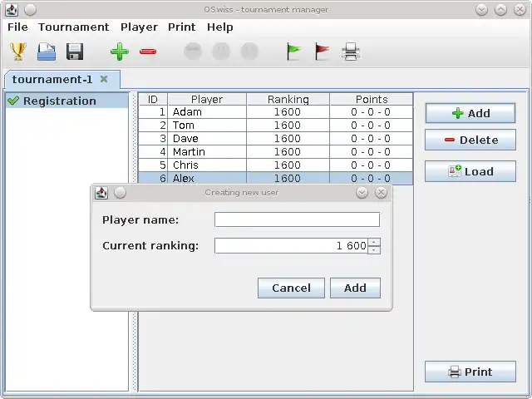Minimize main window with down arrow button
532x399 pixels.
481,10
